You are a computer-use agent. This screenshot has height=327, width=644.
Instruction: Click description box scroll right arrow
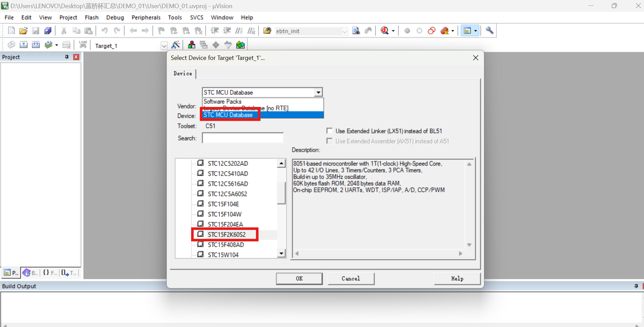pos(460,254)
